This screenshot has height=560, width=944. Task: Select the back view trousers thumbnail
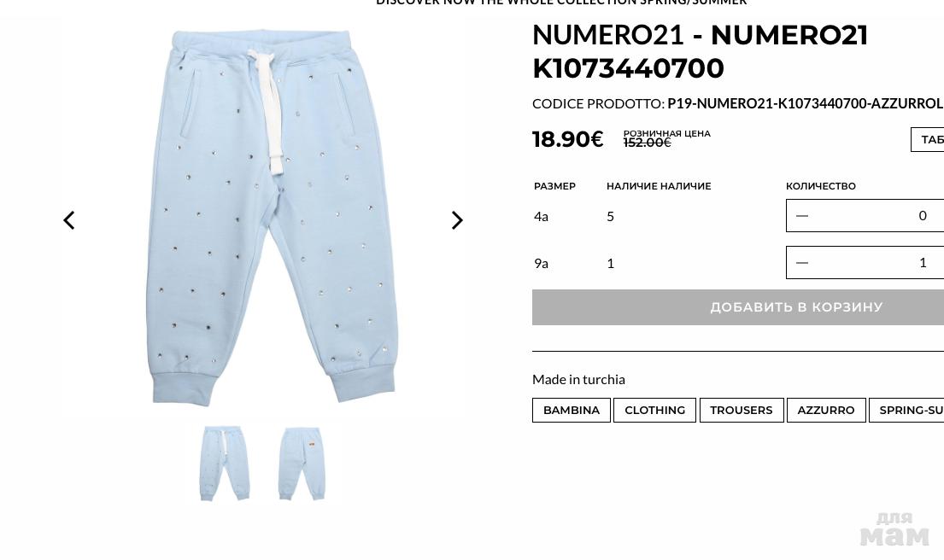coord(301,464)
